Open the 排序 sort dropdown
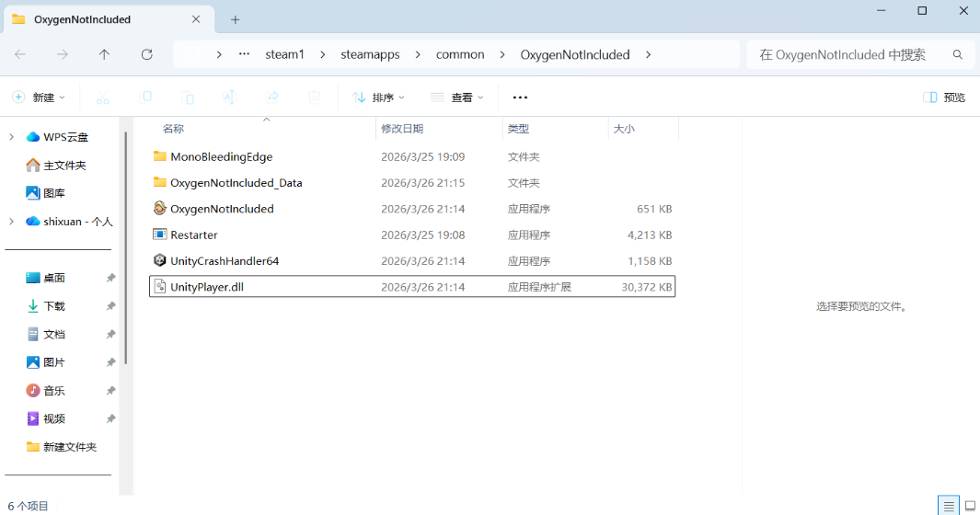Viewport: 980px width, 515px height. coord(378,97)
